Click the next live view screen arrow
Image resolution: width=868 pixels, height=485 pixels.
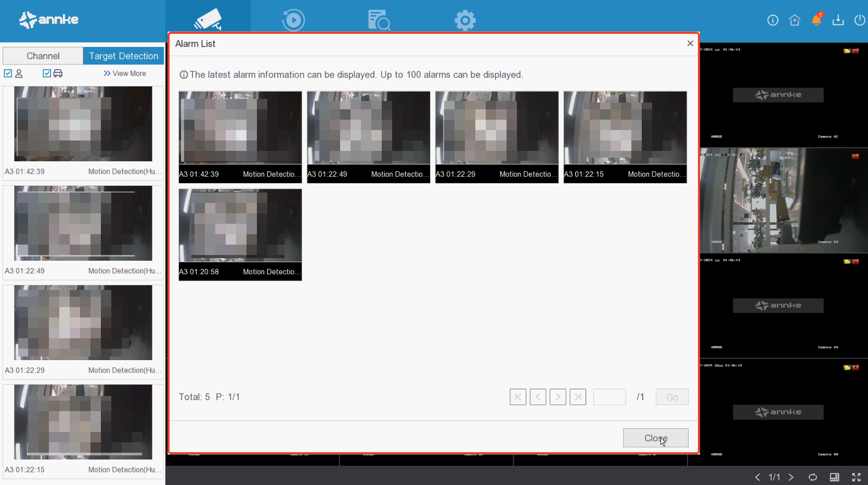point(791,477)
